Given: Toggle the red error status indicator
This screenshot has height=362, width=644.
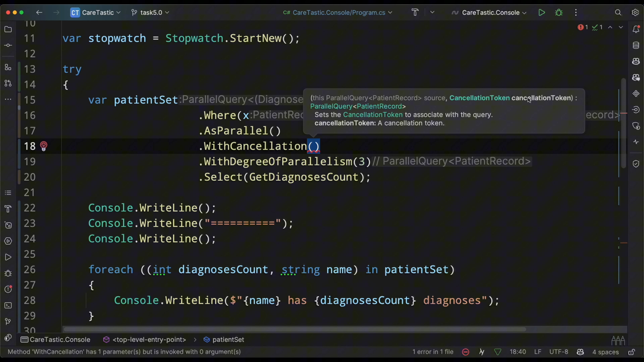Looking at the screenshot, I should click(466, 352).
